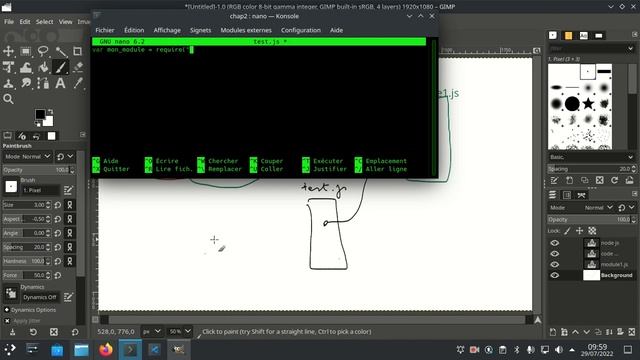Open the Konsole Affichage menu
The image size is (640, 360).
[x=167, y=30]
